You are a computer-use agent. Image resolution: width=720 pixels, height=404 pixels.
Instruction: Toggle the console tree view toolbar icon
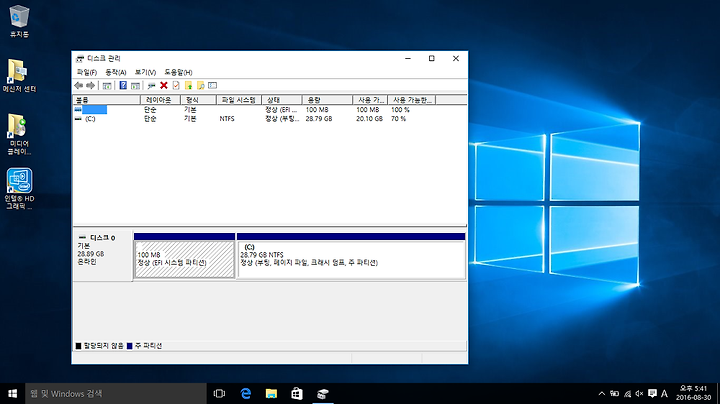point(107,85)
